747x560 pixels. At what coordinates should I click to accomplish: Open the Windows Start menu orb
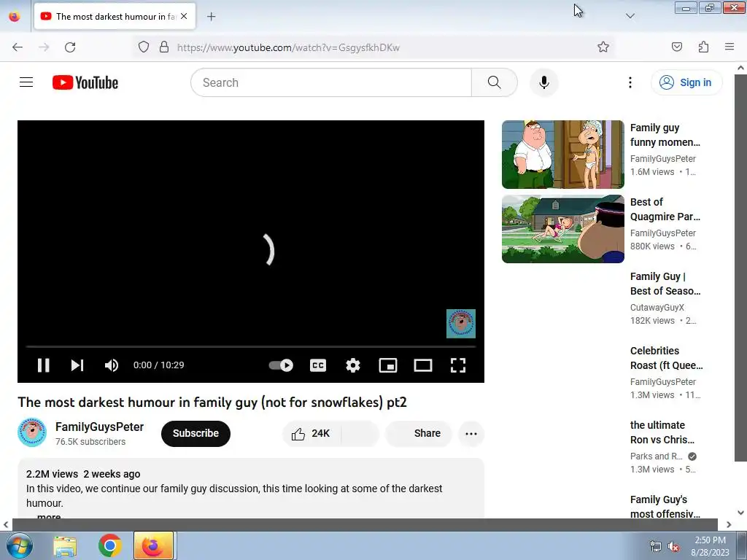coord(18,545)
